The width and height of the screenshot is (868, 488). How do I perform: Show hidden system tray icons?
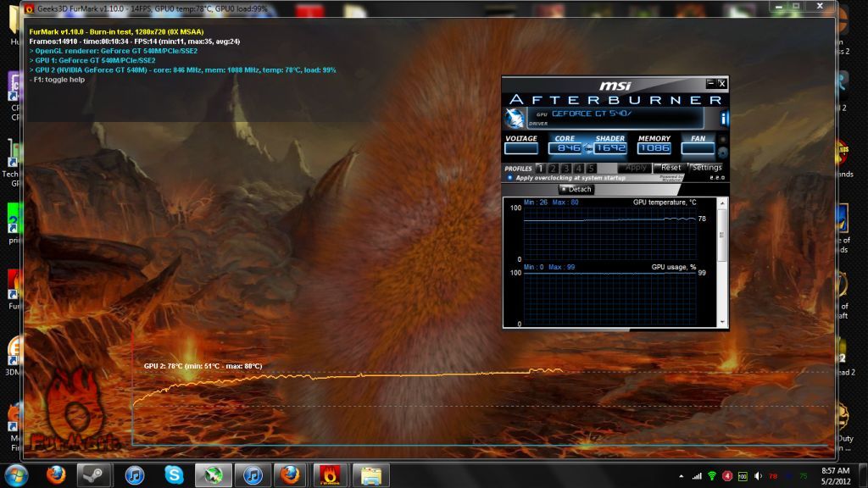681,476
